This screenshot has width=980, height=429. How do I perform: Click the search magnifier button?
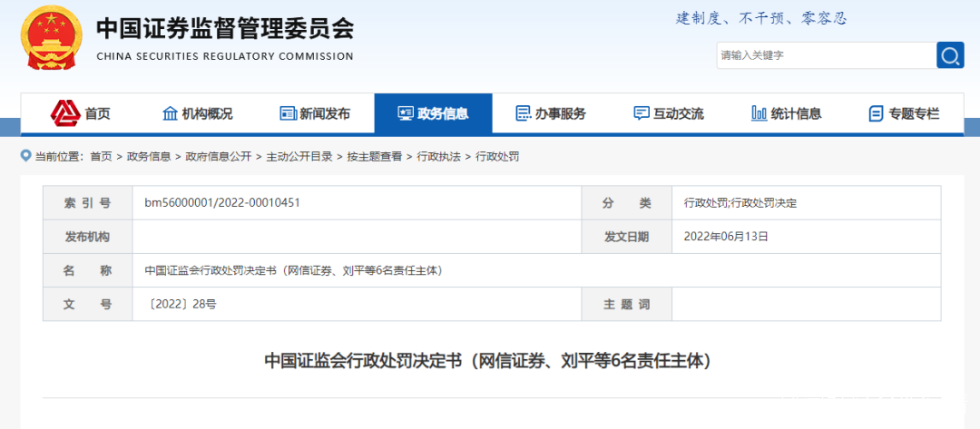(950, 55)
